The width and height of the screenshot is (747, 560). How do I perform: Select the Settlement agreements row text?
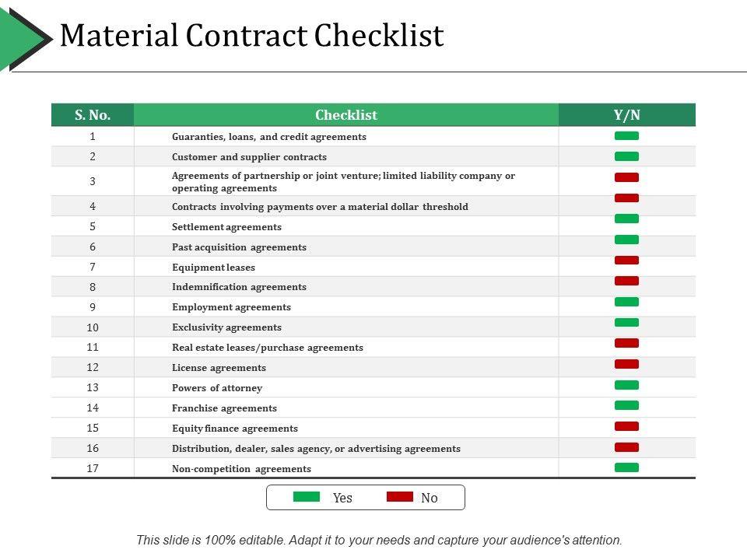pyautogui.click(x=226, y=227)
